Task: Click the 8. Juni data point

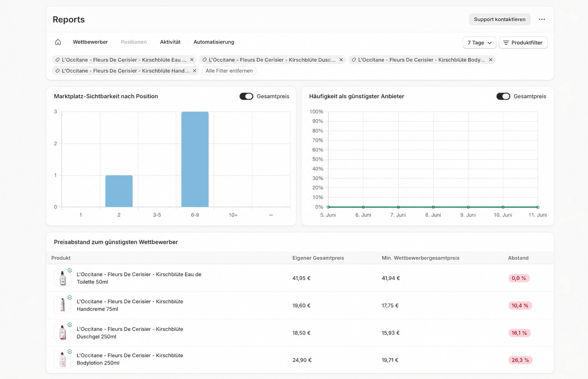Action: pos(433,207)
